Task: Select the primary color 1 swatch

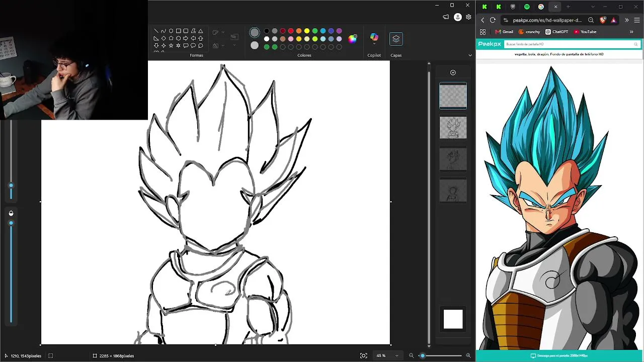Action: 255,33
